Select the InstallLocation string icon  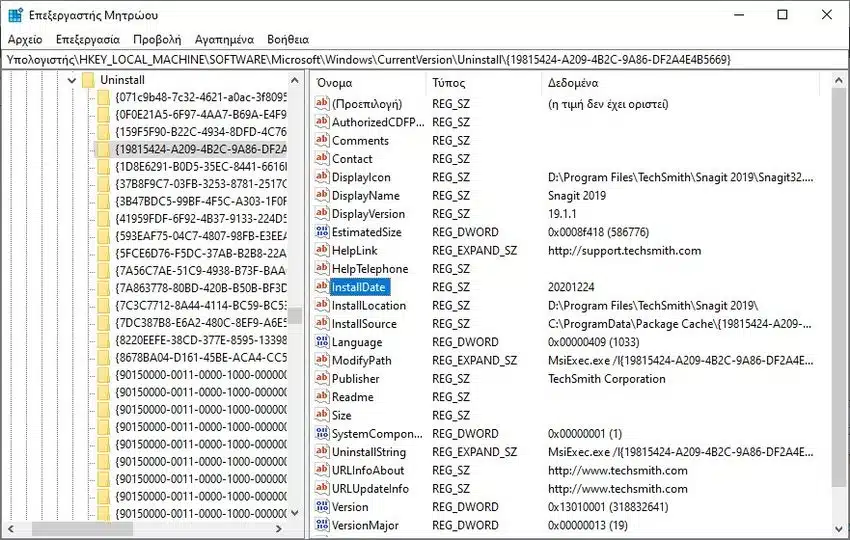[x=322, y=305]
